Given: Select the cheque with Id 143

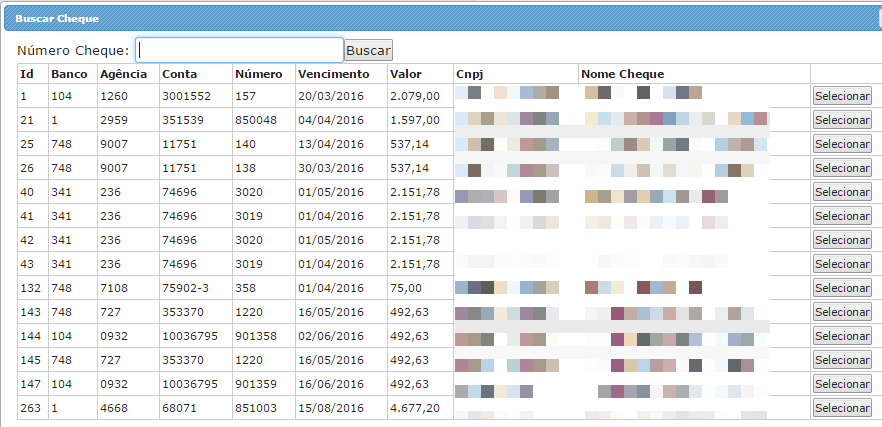Looking at the screenshot, I should [x=842, y=312].
